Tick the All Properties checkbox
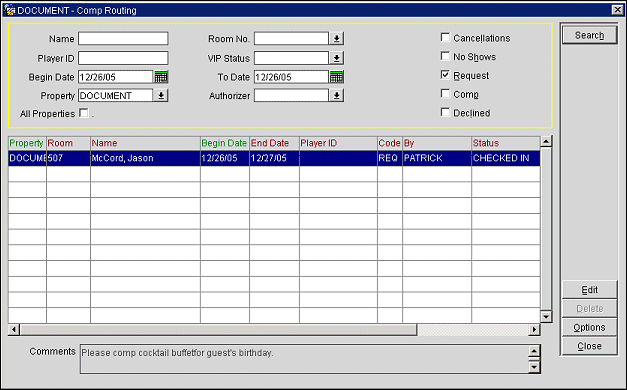The width and height of the screenshot is (627, 390). (84, 113)
